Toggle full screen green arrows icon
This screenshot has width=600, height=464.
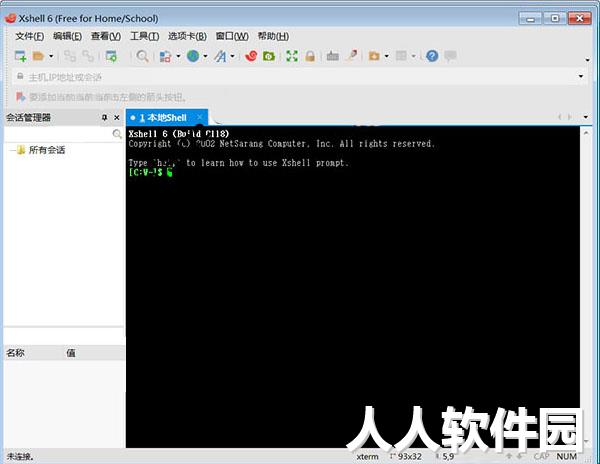click(292, 56)
